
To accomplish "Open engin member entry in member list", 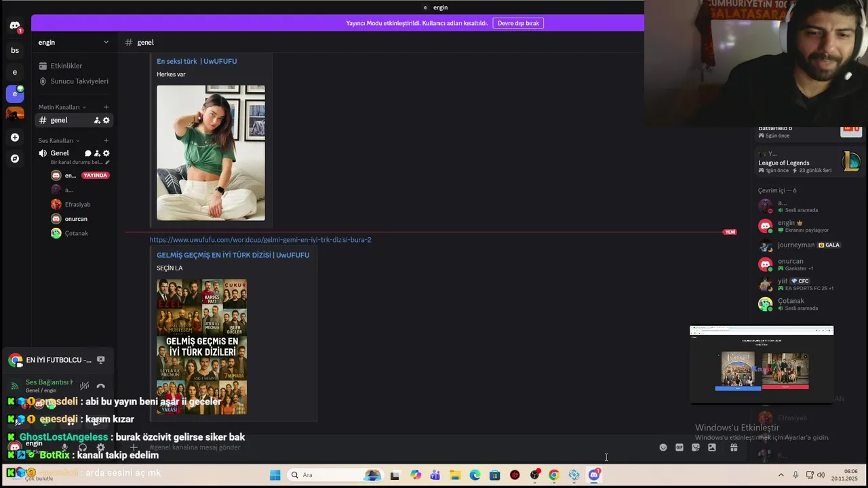I will [x=808, y=226].
